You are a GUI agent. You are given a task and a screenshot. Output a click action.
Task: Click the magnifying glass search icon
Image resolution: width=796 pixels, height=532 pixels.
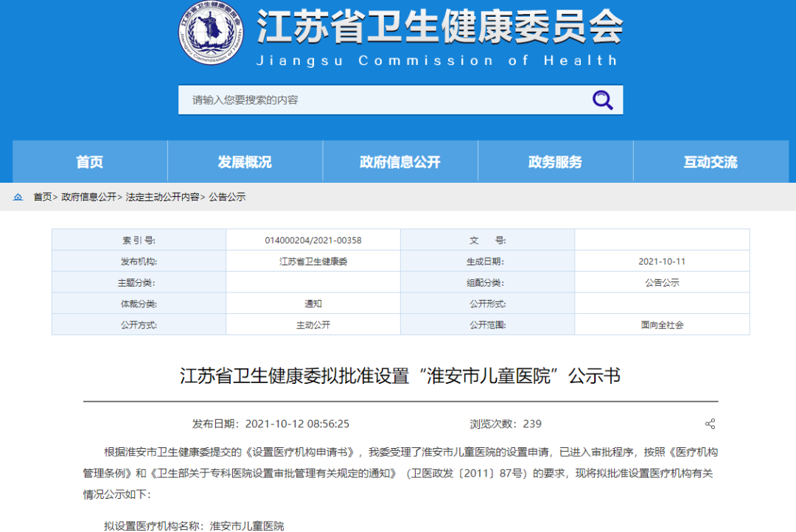(602, 100)
